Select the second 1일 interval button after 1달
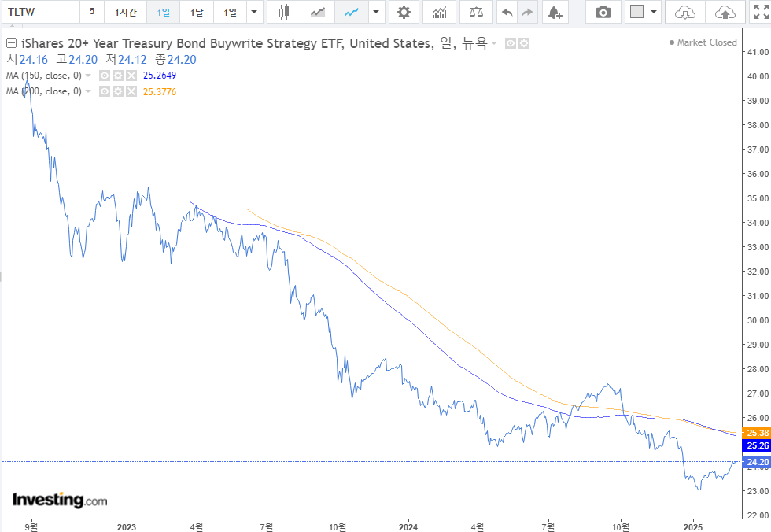The image size is (771, 532). click(x=230, y=12)
